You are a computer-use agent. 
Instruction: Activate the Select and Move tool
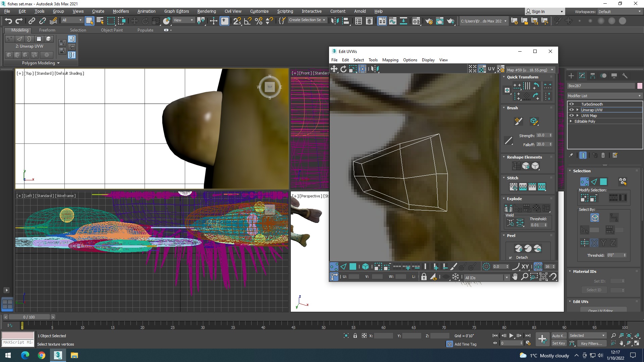pyautogui.click(x=134, y=21)
